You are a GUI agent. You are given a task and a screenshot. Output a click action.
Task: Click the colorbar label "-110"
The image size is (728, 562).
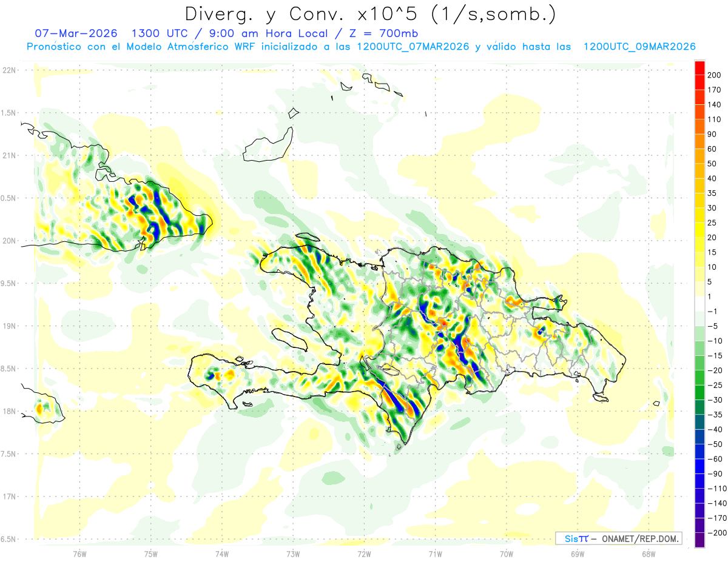click(716, 489)
